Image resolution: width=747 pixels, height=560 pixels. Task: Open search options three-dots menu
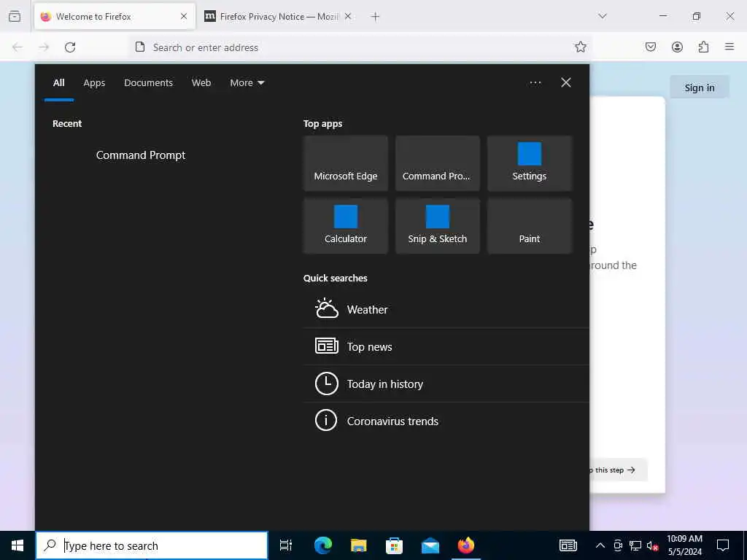click(535, 83)
